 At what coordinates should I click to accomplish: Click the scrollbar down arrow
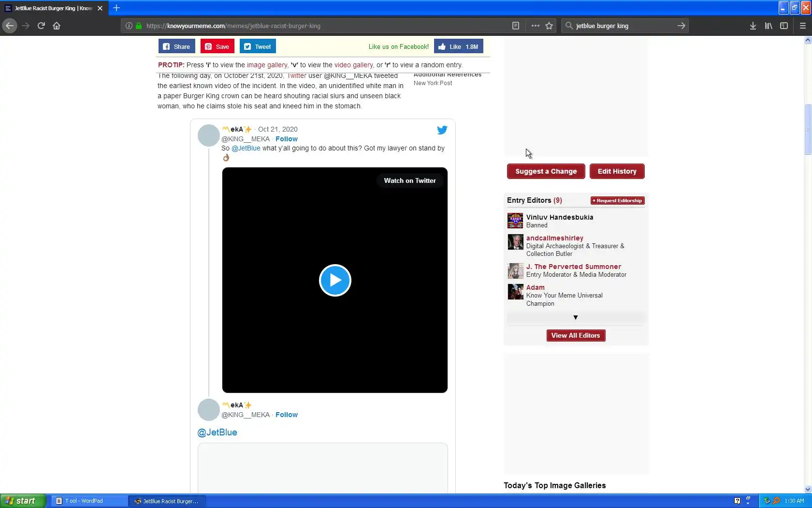coord(808,489)
